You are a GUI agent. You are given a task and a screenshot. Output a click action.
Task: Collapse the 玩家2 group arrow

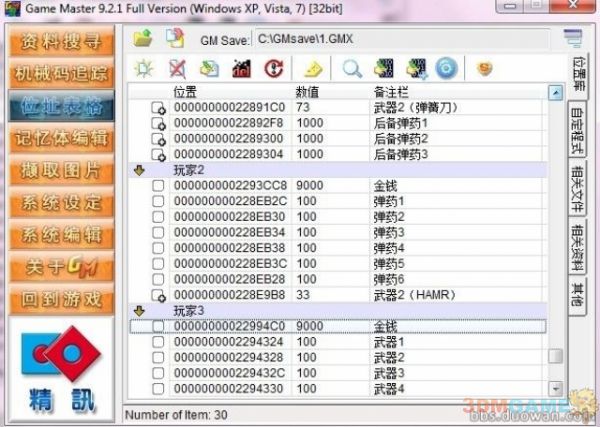(x=140, y=171)
